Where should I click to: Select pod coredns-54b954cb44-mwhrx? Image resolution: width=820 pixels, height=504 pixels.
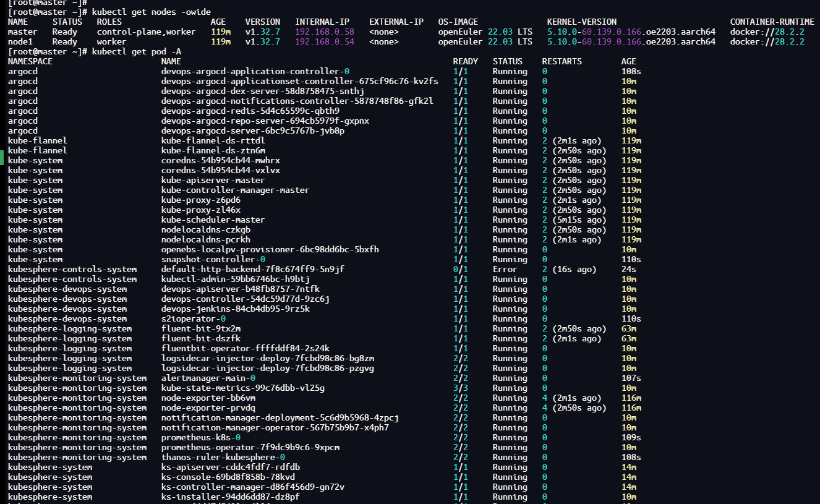pos(221,161)
